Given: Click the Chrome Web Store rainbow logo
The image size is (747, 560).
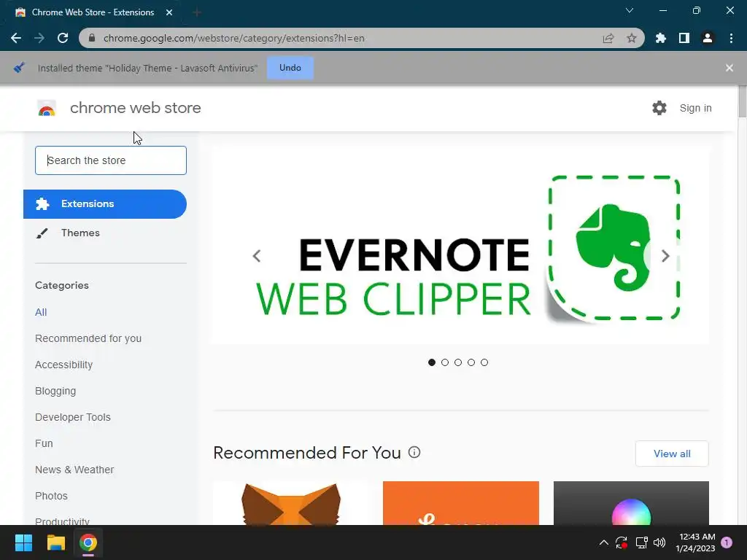Looking at the screenshot, I should [47, 109].
